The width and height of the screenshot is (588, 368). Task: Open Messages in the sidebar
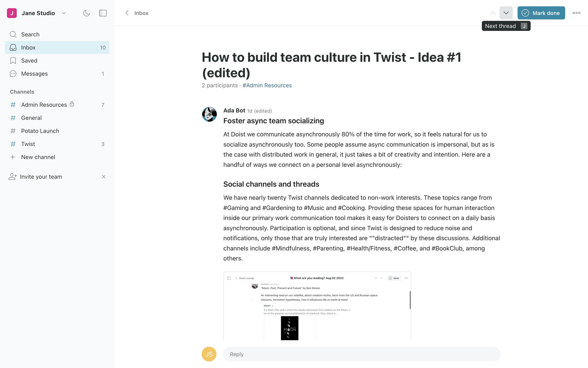pos(57,74)
